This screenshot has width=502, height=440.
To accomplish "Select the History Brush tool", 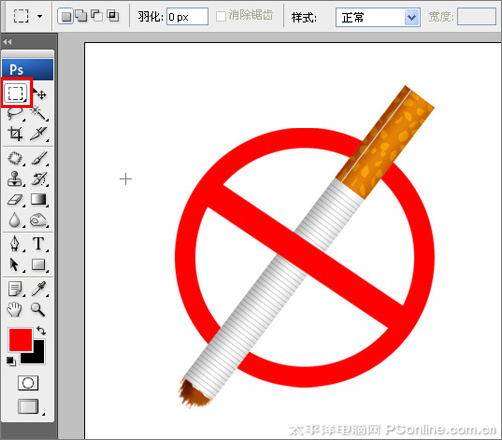I will tap(40, 179).
